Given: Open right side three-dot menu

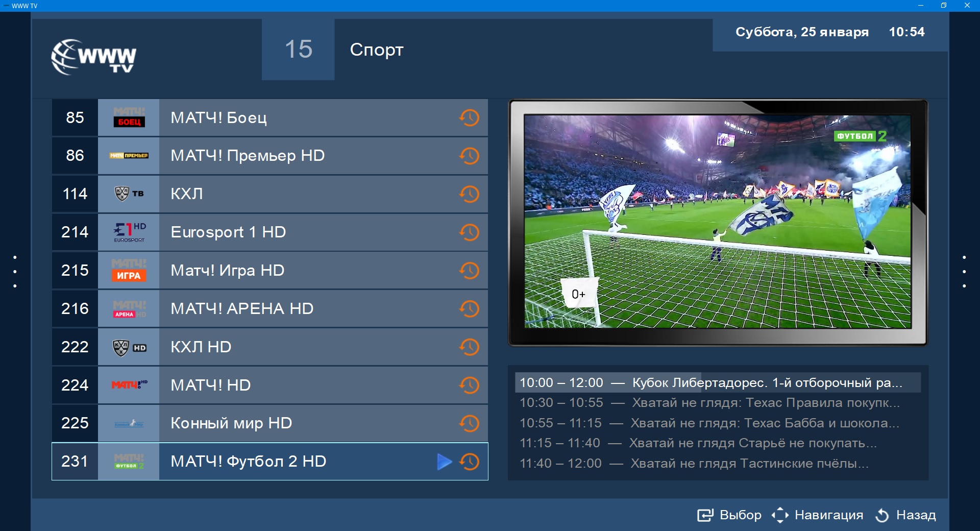Looking at the screenshot, I should (964, 272).
